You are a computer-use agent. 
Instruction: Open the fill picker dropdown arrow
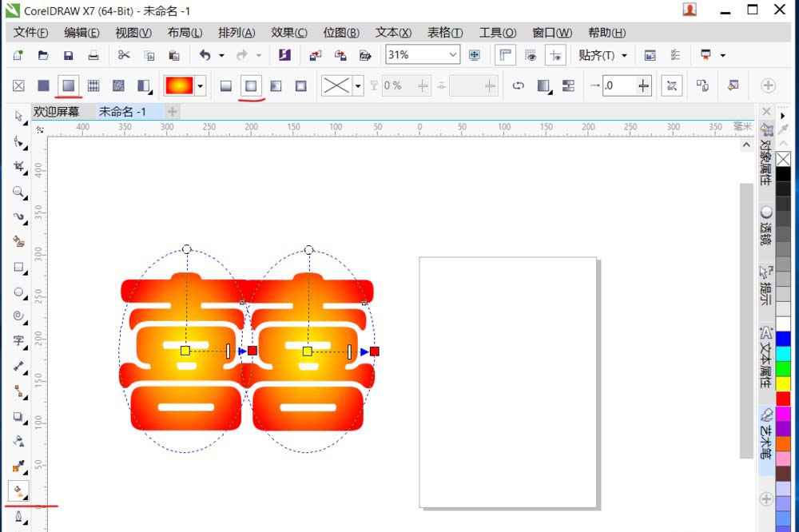point(201,85)
